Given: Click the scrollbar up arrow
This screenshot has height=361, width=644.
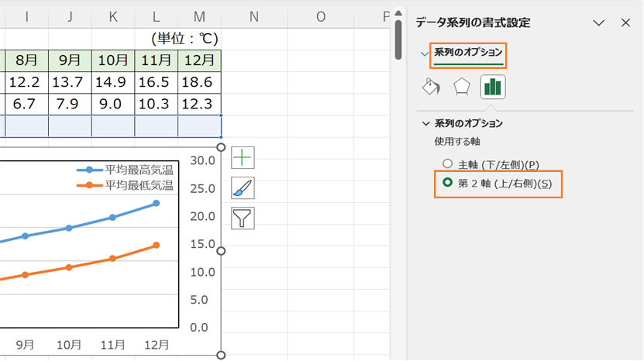Looking at the screenshot, I should [x=398, y=13].
